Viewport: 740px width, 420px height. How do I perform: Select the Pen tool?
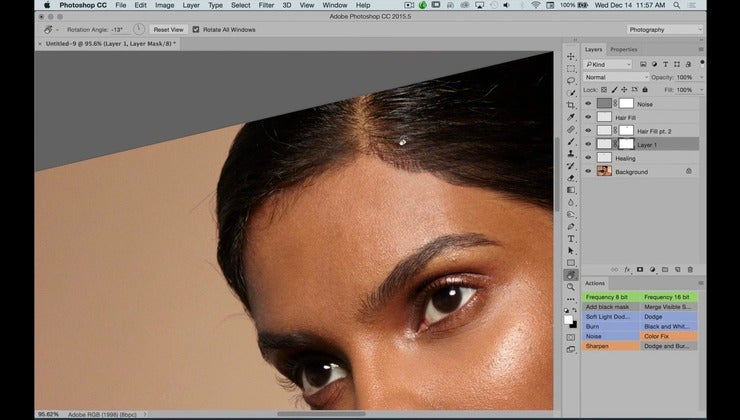(x=571, y=227)
